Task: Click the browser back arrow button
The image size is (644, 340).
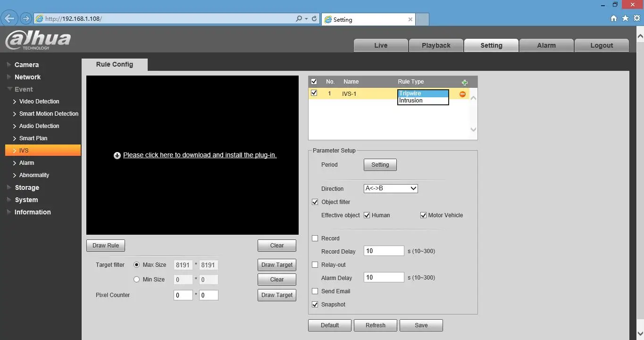Action: coord(9,19)
